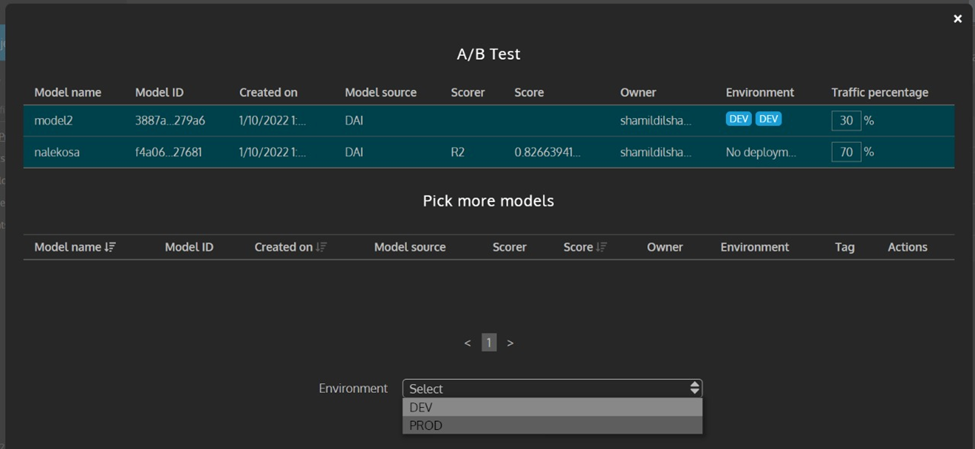The width and height of the screenshot is (975, 449).
Task: Open the Environment select dropdown
Action: click(551, 388)
